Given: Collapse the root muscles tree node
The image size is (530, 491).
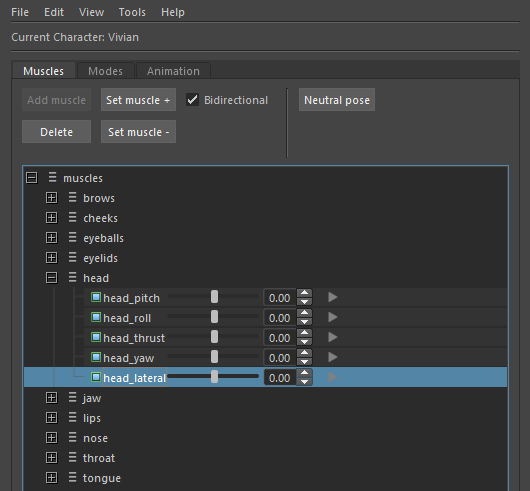Looking at the screenshot, I should [x=32, y=178].
